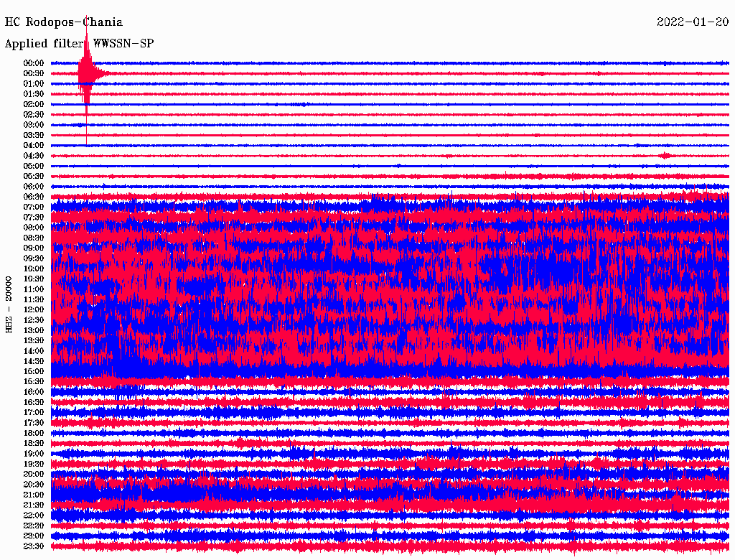The width and height of the screenshot is (735, 560).
Task: Select the 14:00 time label
Action: click(34, 351)
